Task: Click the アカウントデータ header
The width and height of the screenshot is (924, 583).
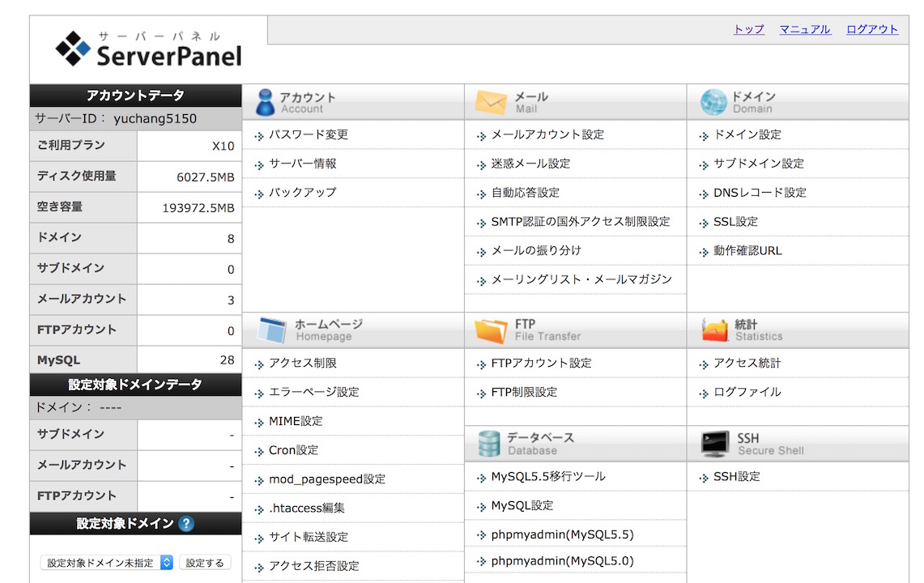Action: pos(135,95)
